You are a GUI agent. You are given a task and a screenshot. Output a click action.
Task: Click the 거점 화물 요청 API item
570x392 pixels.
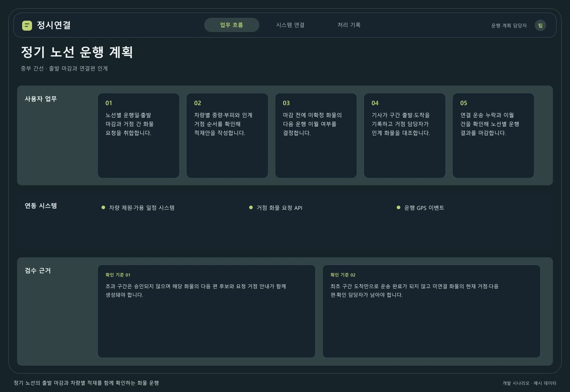point(279,208)
